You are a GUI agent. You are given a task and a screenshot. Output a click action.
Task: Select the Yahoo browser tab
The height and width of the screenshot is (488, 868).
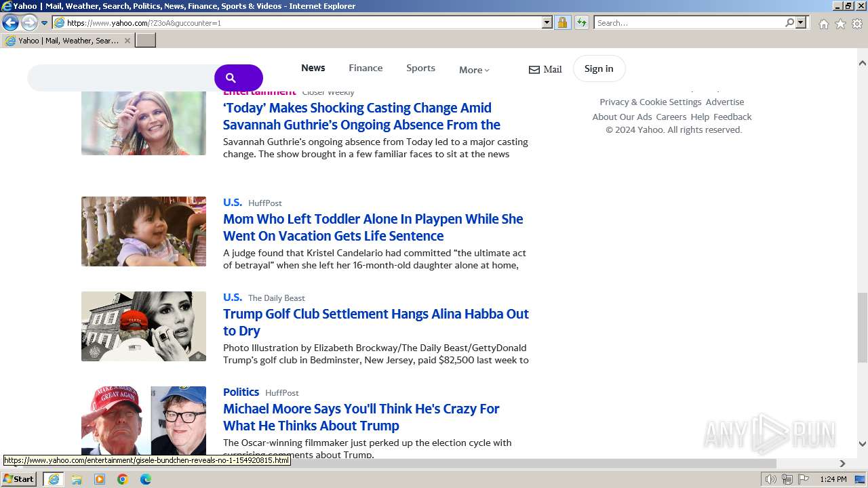(x=68, y=41)
